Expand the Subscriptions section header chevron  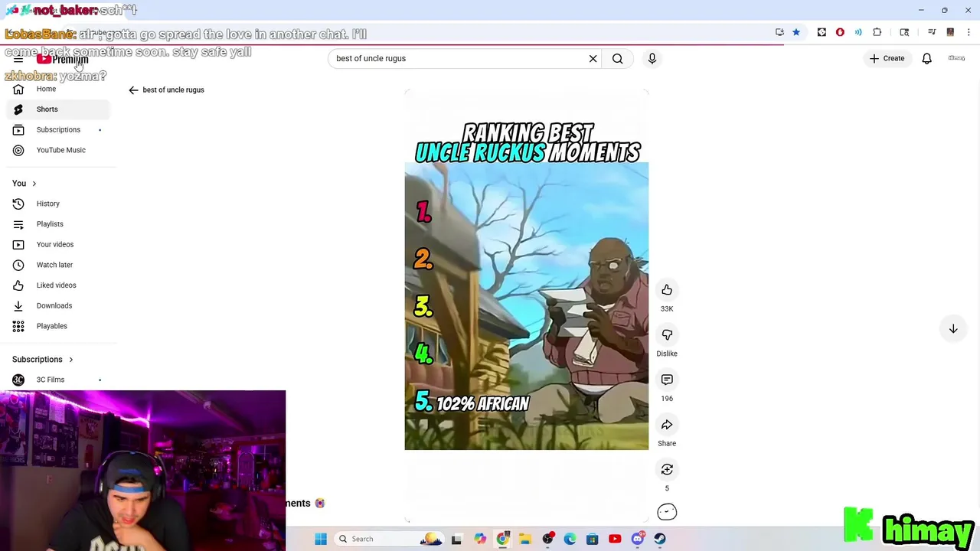(x=70, y=360)
